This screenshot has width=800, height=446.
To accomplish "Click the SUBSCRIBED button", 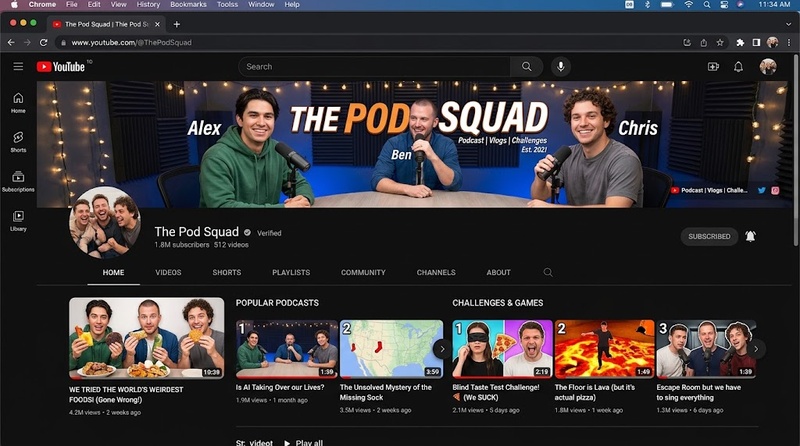I will 709,236.
